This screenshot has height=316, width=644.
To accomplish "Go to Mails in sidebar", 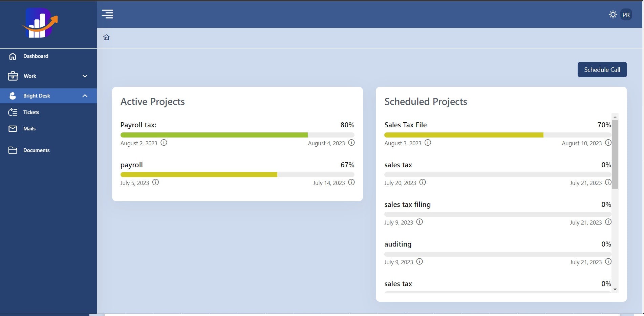I will pyautogui.click(x=29, y=129).
